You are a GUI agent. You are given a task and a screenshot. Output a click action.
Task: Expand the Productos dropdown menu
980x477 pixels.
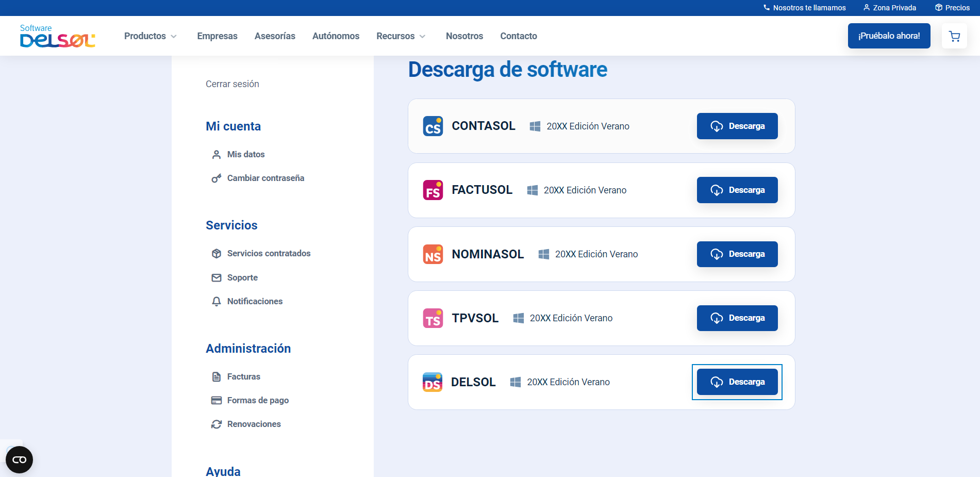click(x=151, y=36)
